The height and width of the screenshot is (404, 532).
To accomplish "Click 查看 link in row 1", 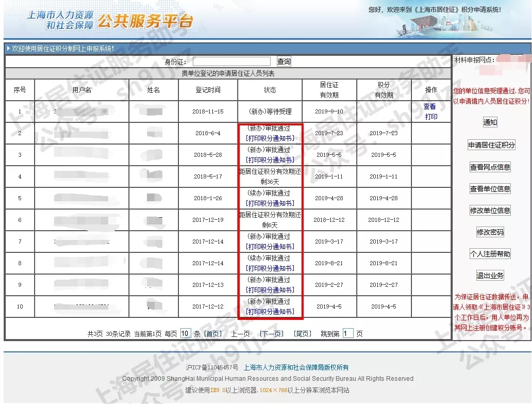I will pos(429,107).
